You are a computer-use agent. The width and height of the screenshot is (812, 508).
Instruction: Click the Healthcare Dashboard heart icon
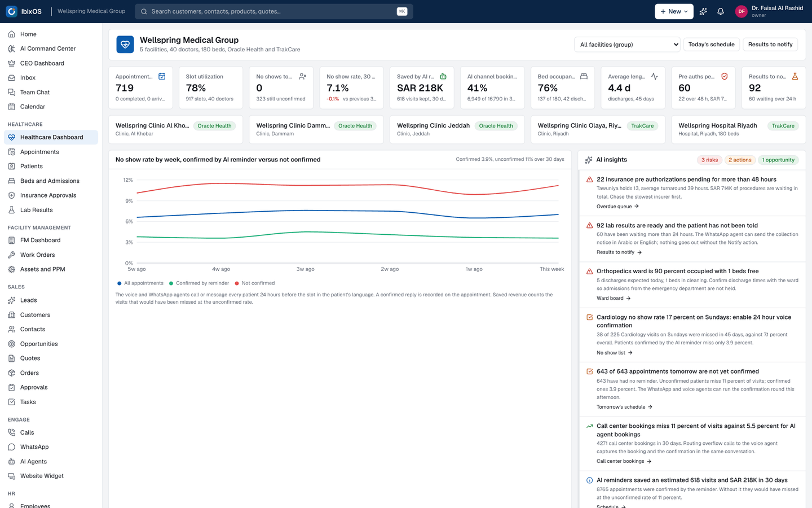pyautogui.click(x=11, y=137)
